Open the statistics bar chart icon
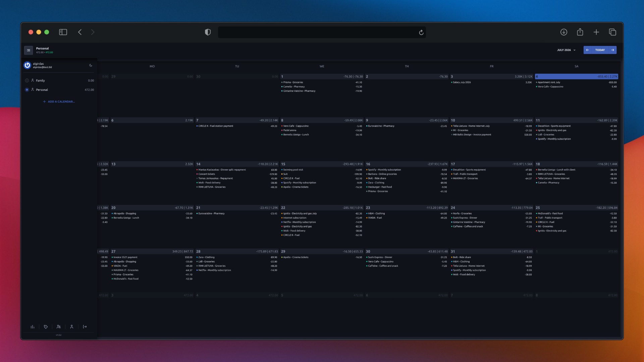 coord(33,327)
